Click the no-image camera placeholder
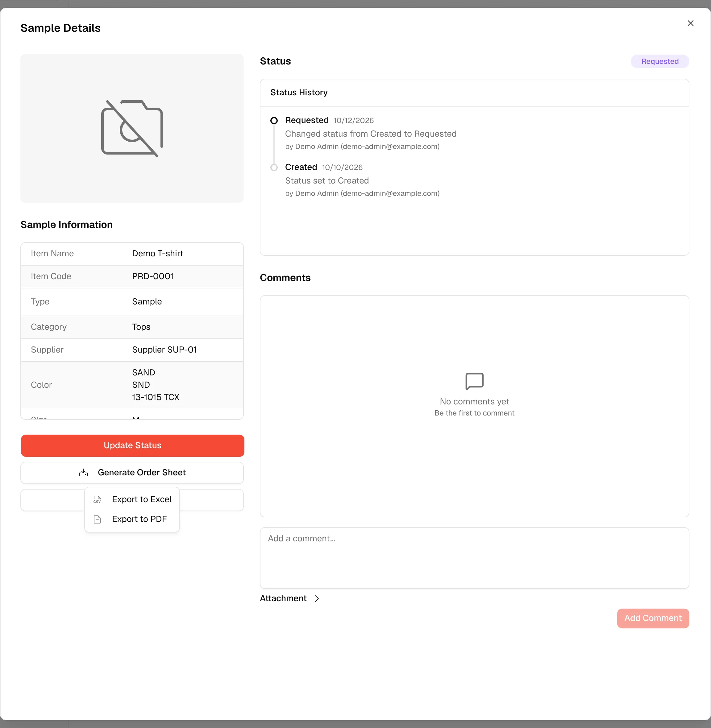 [x=132, y=128]
